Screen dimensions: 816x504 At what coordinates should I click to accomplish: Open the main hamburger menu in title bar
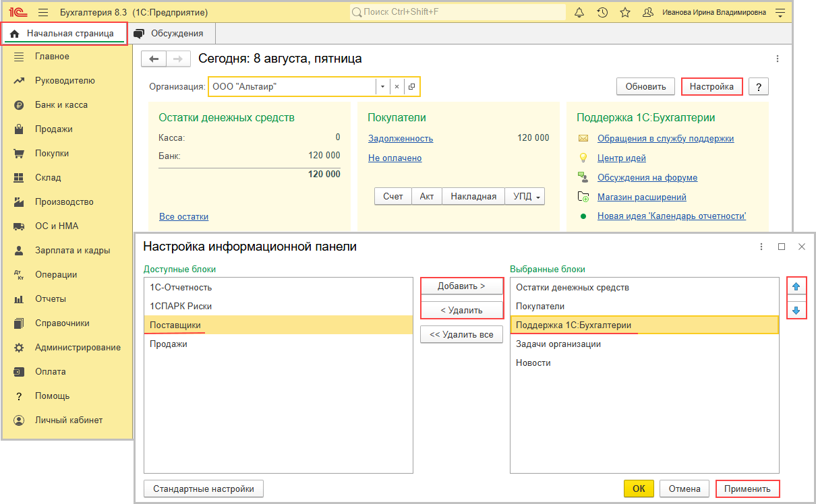click(44, 13)
